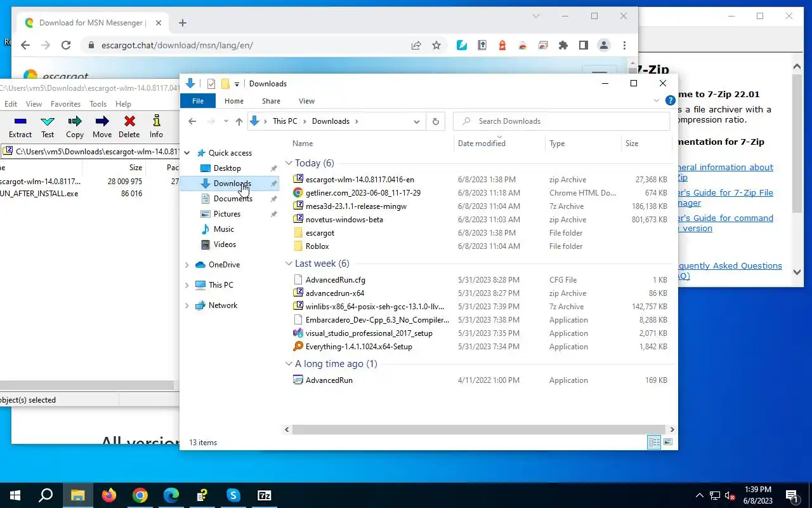Open Microsoft Edge from the taskbar

coord(171,495)
